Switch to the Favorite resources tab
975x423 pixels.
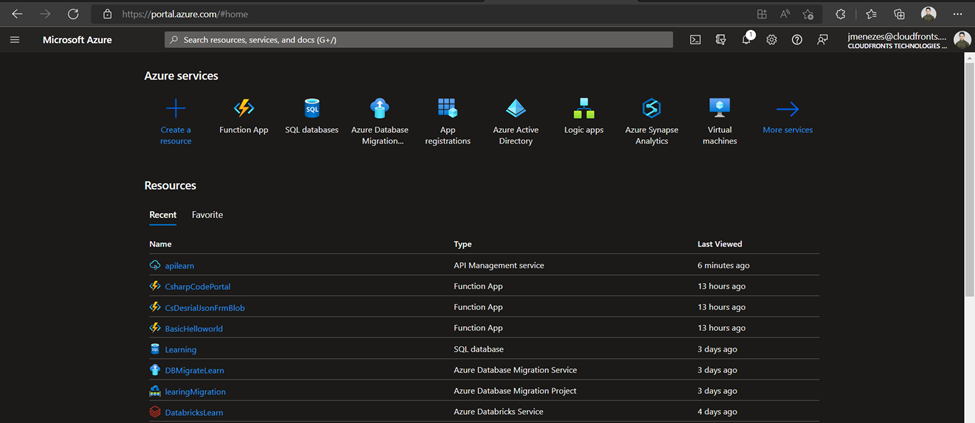coord(207,215)
